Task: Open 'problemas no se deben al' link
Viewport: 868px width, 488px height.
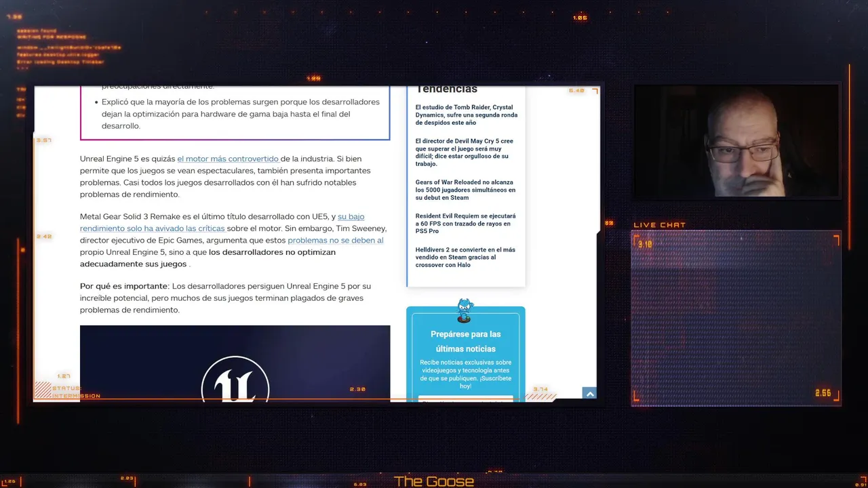Action: [335, 240]
